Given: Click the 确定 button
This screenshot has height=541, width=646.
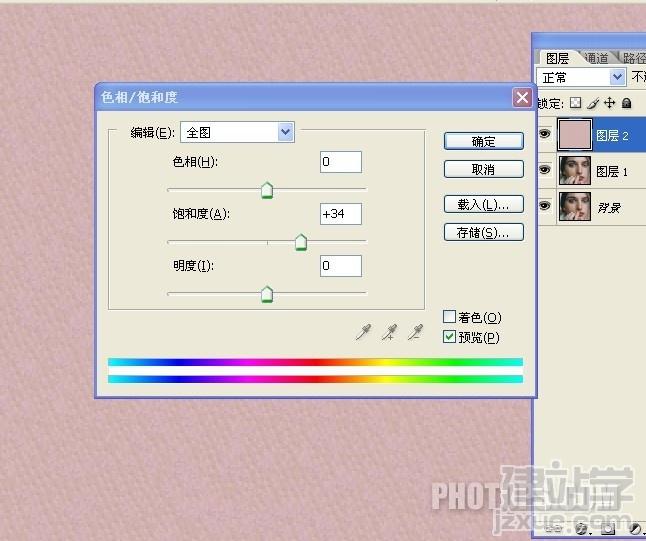Looking at the screenshot, I should 484,141.
